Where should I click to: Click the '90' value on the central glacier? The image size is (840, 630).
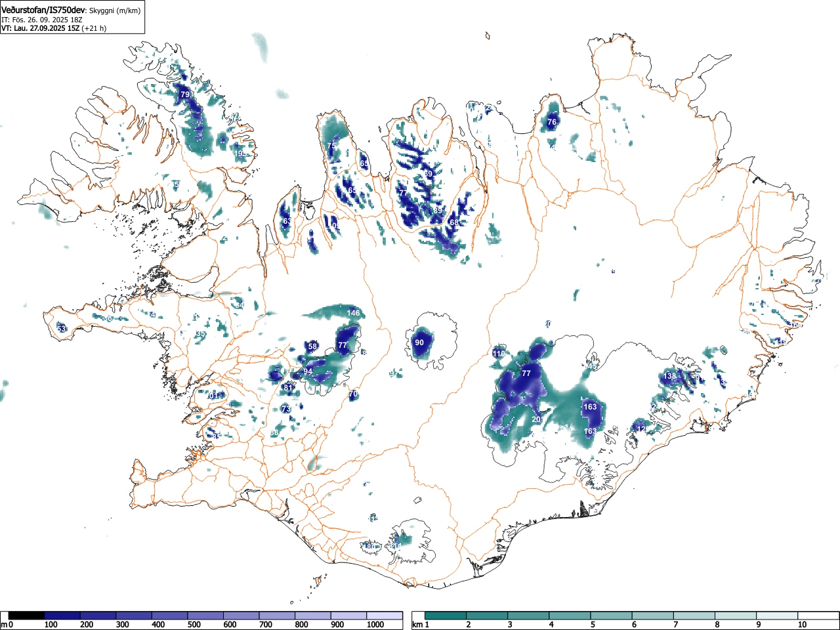click(419, 343)
